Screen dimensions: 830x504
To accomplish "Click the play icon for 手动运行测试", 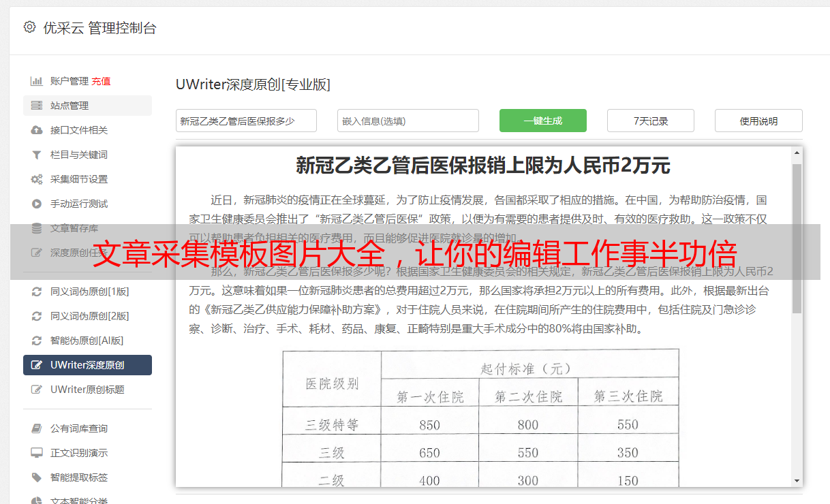I will tap(37, 204).
